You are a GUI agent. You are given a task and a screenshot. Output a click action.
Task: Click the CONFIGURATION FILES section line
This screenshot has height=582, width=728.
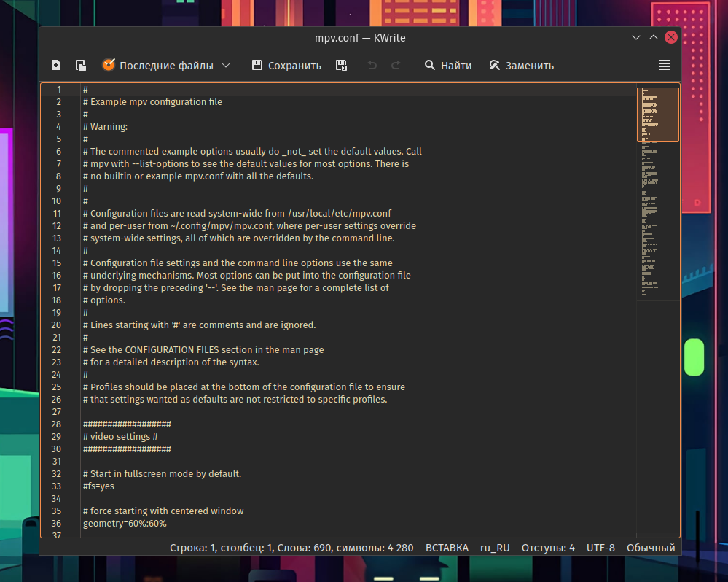click(203, 350)
